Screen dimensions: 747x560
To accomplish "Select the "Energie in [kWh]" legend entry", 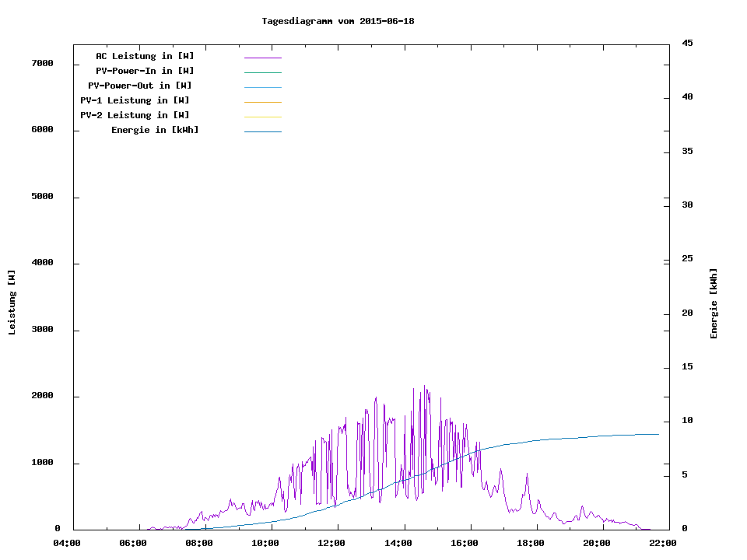I will (x=155, y=130).
